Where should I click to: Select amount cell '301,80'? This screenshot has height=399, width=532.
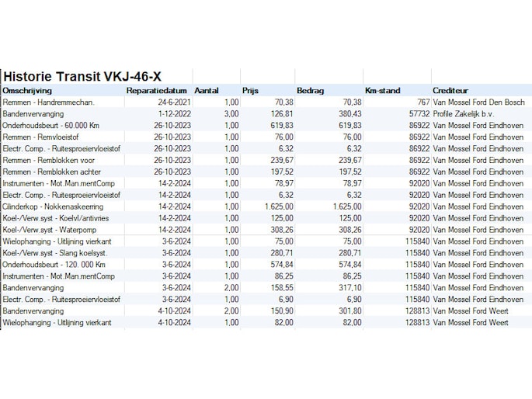(350, 311)
